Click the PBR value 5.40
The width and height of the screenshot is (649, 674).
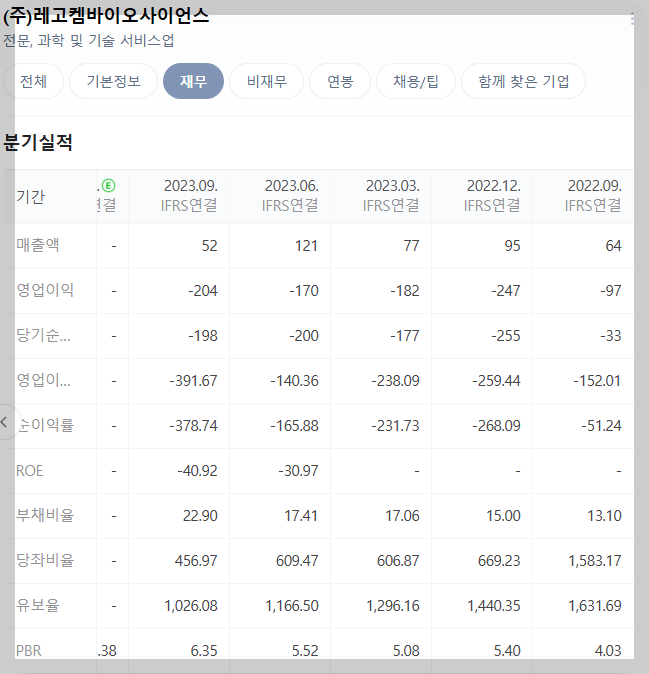pyautogui.click(x=507, y=651)
